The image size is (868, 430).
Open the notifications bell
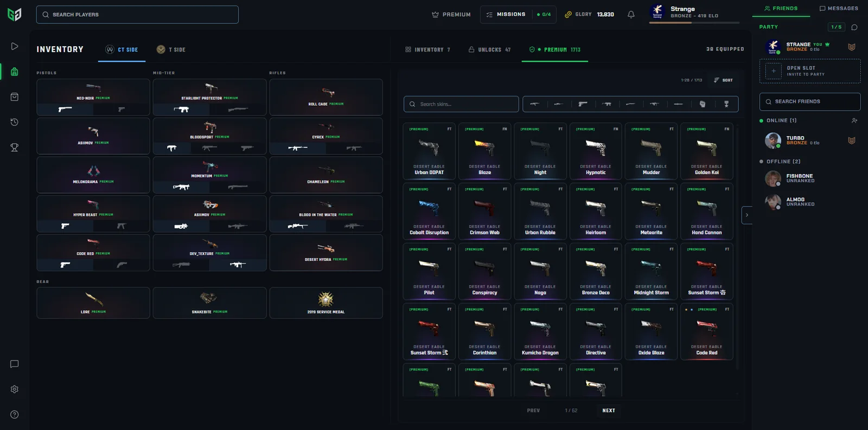[631, 15]
